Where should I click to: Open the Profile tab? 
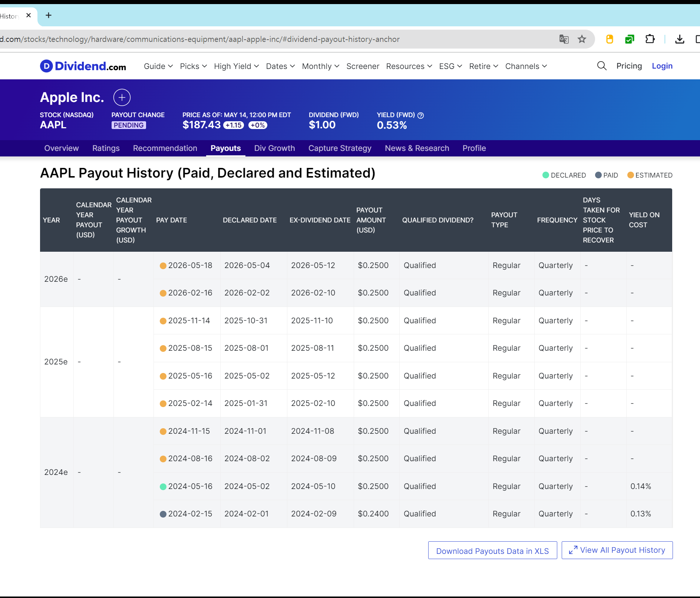click(474, 148)
